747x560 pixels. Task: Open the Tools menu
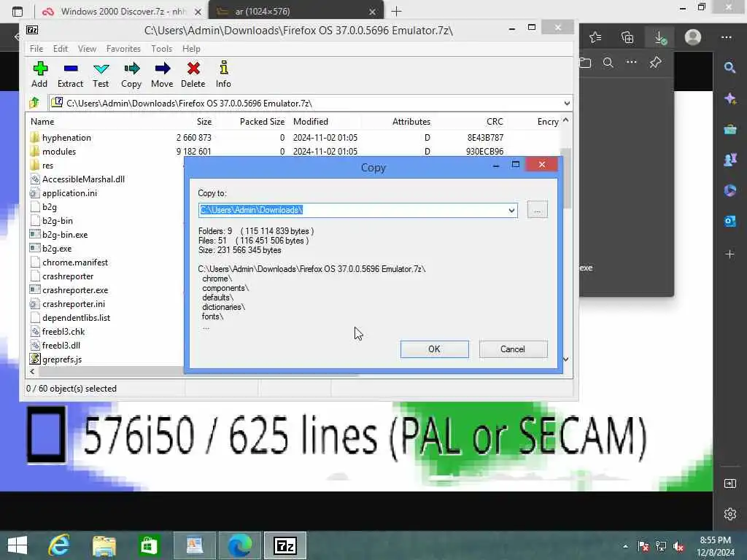tap(161, 49)
